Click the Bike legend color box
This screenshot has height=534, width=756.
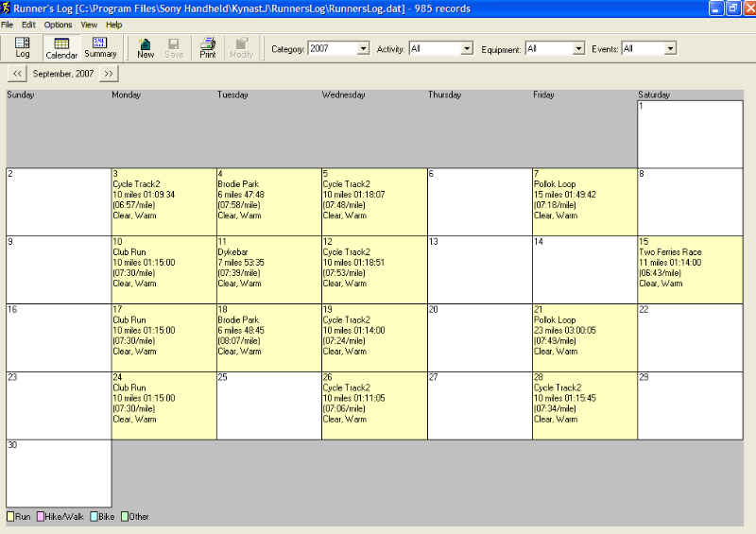(x=94, y=517)
